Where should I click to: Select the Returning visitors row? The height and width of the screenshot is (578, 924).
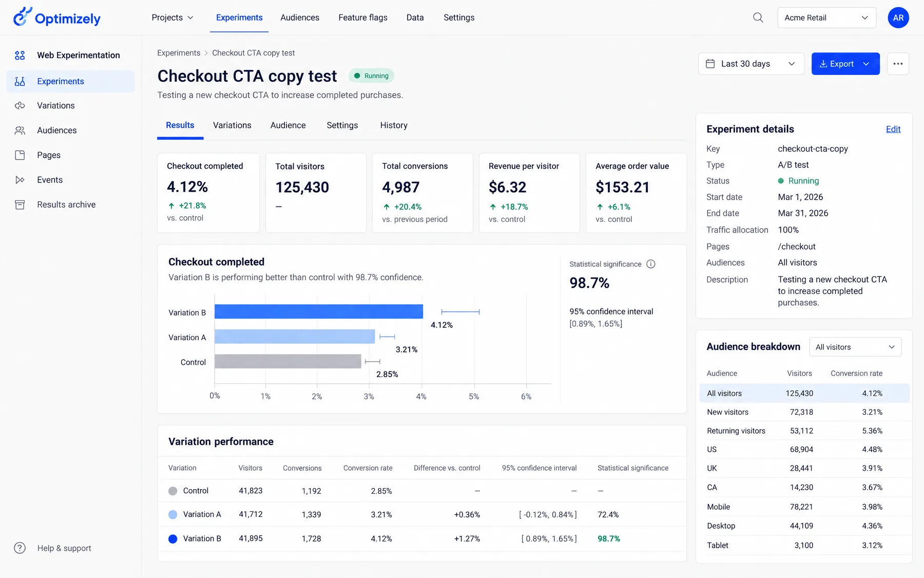point(804,431)
